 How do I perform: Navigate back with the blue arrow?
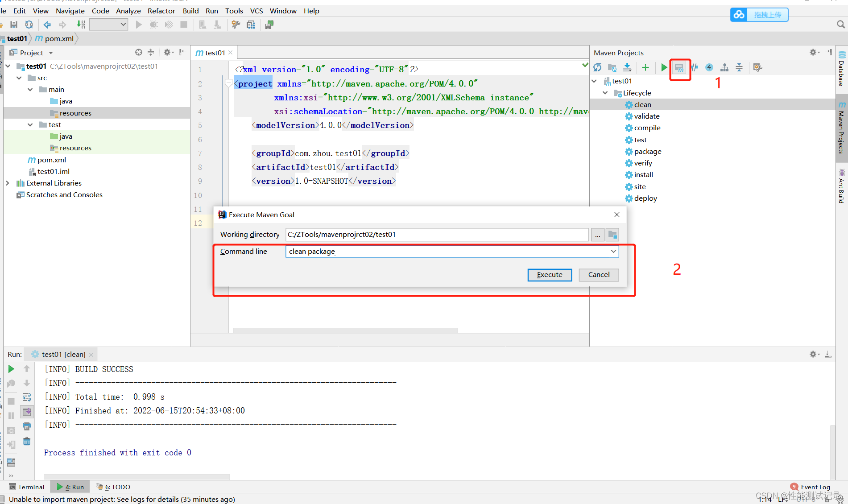(47, 25)
